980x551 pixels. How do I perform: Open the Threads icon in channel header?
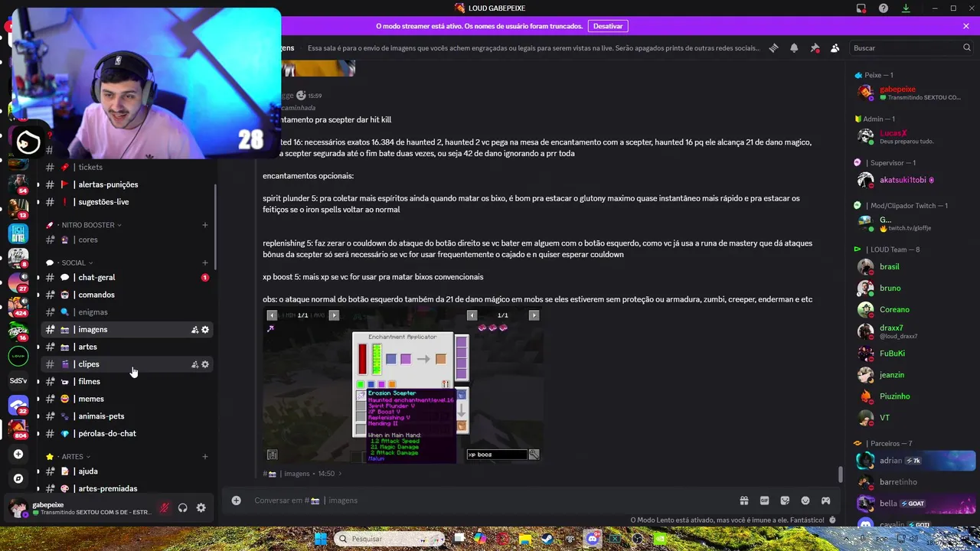[x=773, y=47]
